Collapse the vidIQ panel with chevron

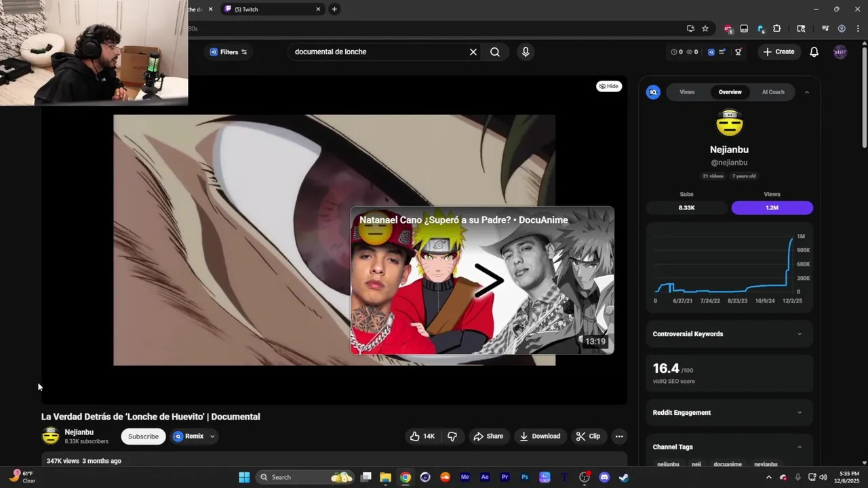click(x=807, y=92)
